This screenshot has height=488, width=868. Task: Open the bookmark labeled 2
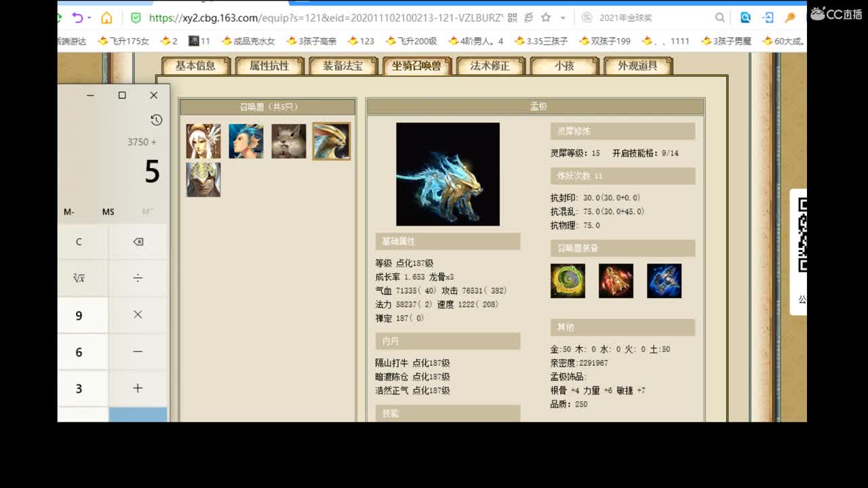169,41
